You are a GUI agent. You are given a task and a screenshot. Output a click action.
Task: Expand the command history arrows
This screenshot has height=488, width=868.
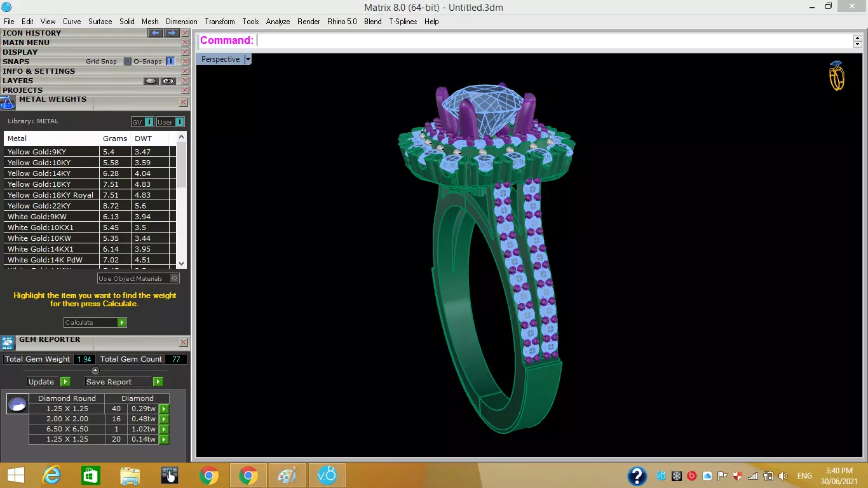pos(858,41)
